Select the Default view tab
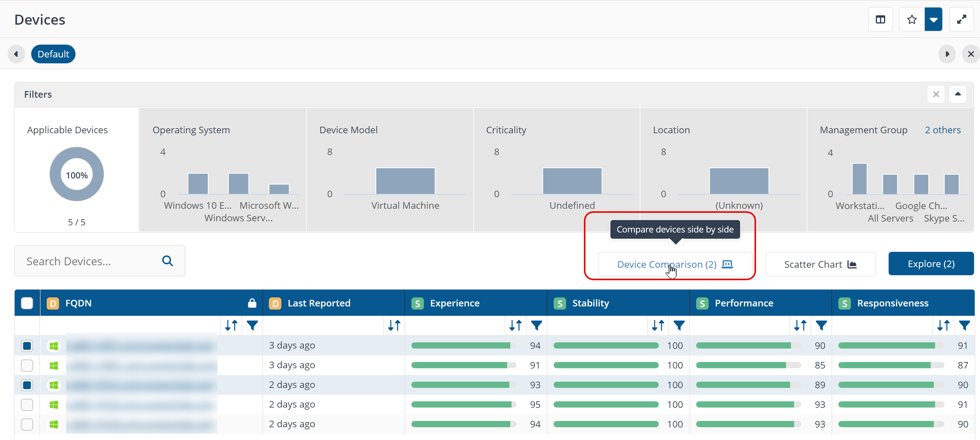980x440 pixels. tap(53, 54)
